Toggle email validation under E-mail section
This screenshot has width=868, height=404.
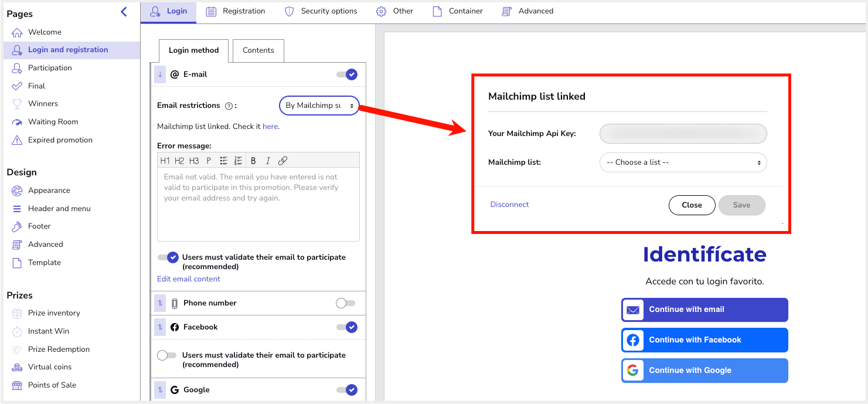[x=168, y=257]
